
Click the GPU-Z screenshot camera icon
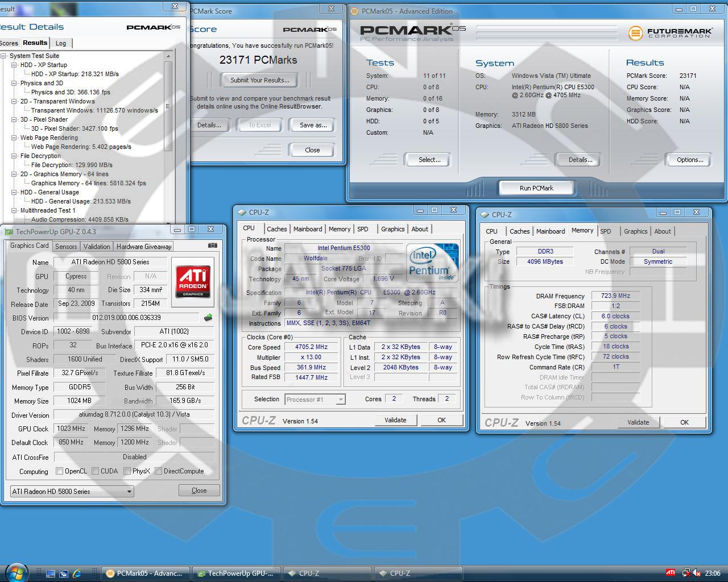(213, 246)
